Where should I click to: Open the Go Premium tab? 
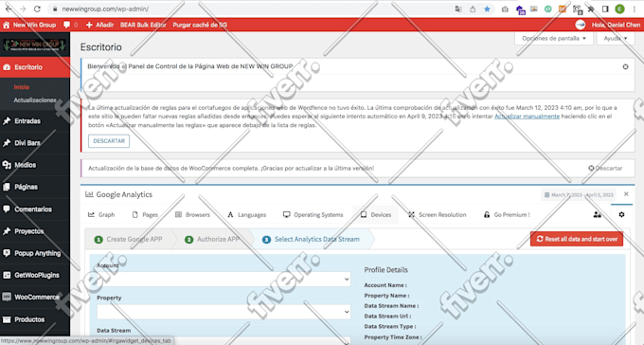click(507, 214)
